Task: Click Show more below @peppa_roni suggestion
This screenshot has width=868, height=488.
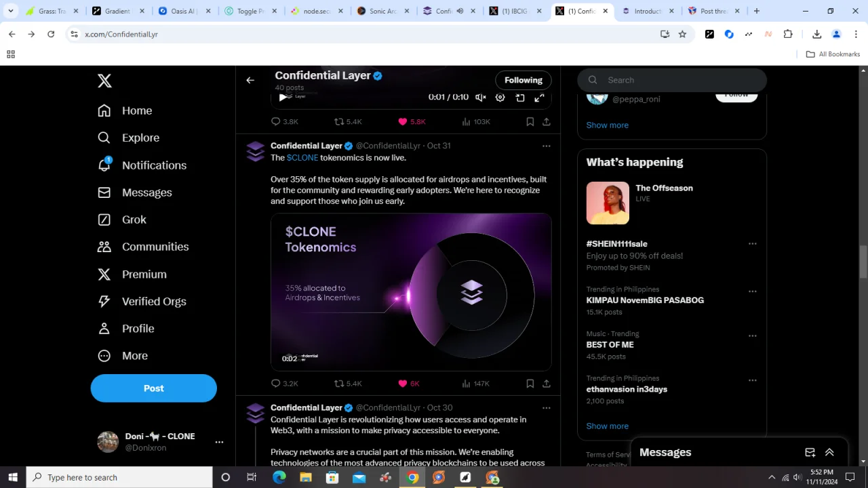Action: [x=608, y=125]
